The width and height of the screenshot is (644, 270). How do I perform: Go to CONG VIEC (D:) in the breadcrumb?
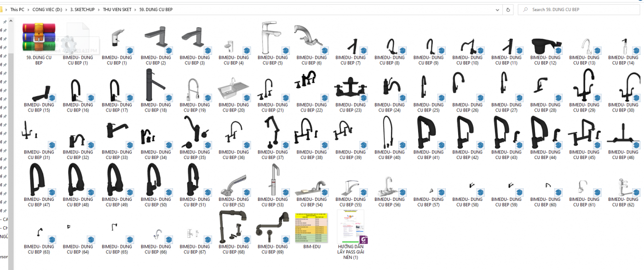click(47, 9)
